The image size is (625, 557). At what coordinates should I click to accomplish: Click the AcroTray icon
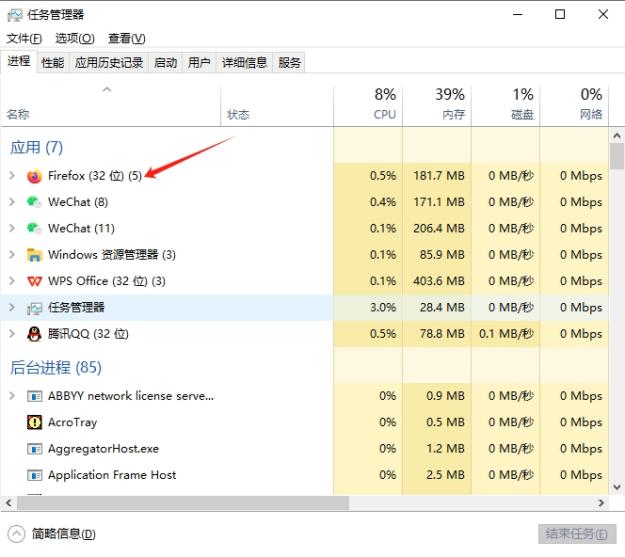coord(34,422)
